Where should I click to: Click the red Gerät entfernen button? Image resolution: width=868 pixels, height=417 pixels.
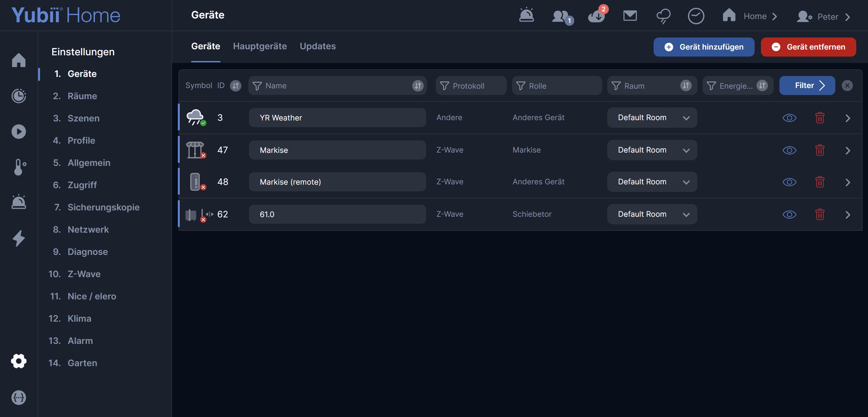(x=808, y=47)
